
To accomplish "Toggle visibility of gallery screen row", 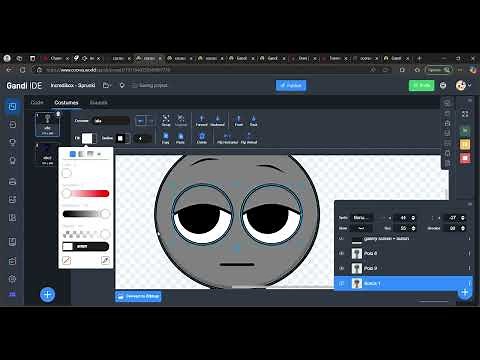I will click(341, 239).
